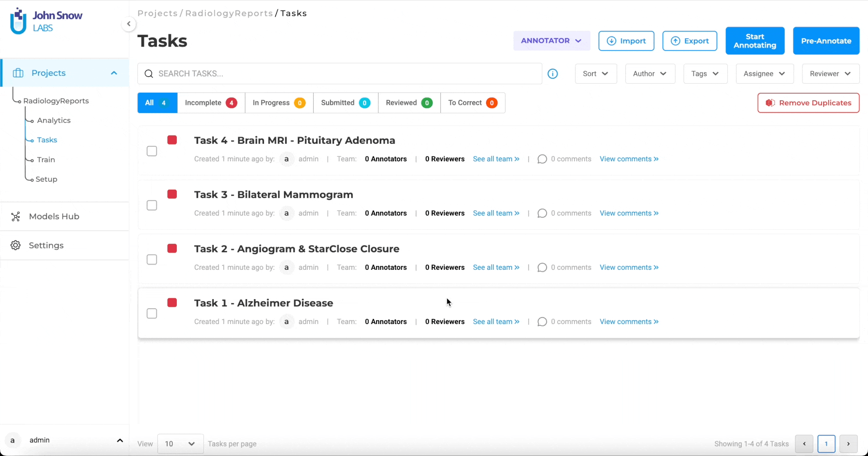Switch to the To Correct tab
This screenshot has height=456, width=868.
[473, 103]
